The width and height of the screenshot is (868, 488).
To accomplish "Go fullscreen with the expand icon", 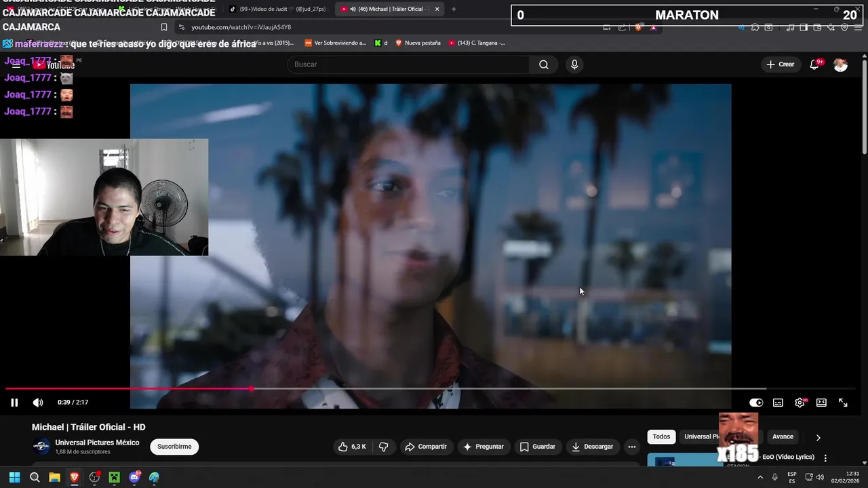I will (x=843, y=403).
